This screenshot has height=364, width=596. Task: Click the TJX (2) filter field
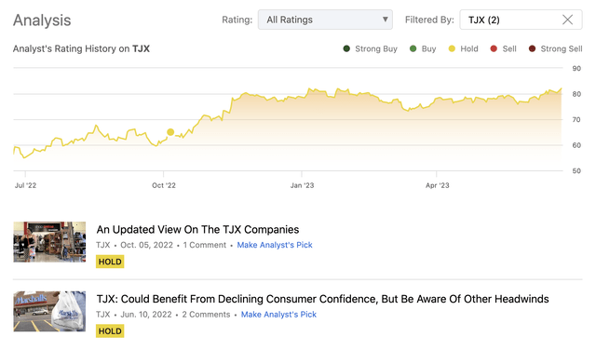[x=521, y=20]
